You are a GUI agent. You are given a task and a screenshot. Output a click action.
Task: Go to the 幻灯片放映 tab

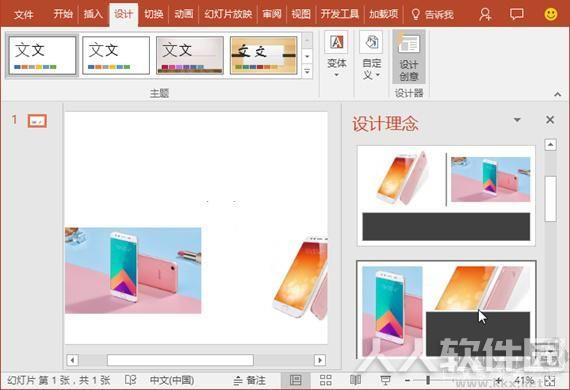click(x=228, y=14)
